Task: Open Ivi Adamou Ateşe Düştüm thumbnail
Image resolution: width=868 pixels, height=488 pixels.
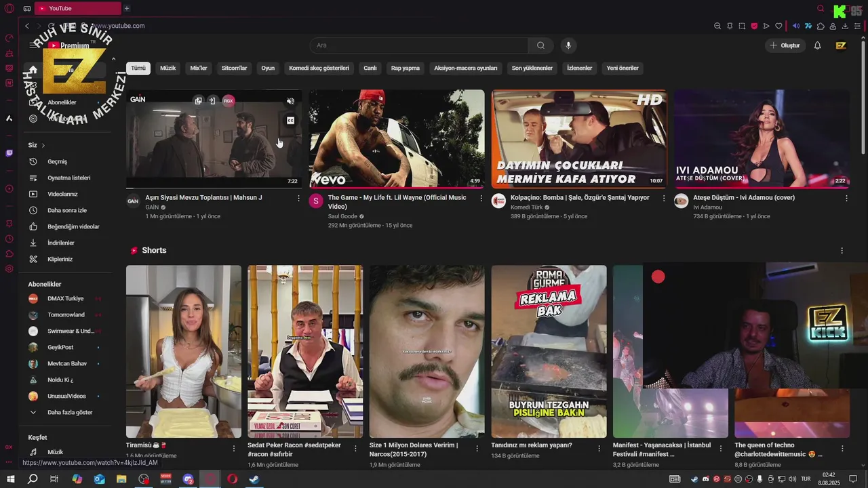Action: click(x=762, y=139)
